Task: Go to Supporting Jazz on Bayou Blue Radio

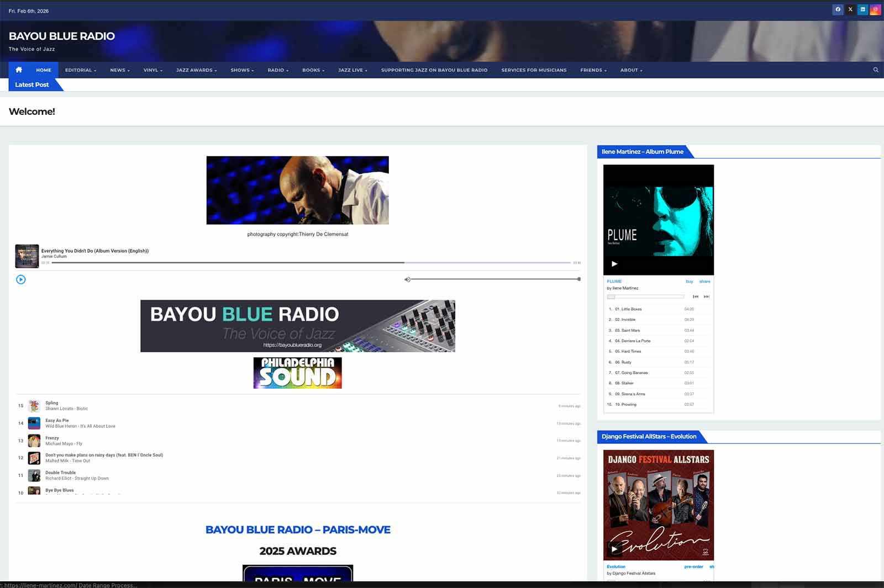Action: 434,70
